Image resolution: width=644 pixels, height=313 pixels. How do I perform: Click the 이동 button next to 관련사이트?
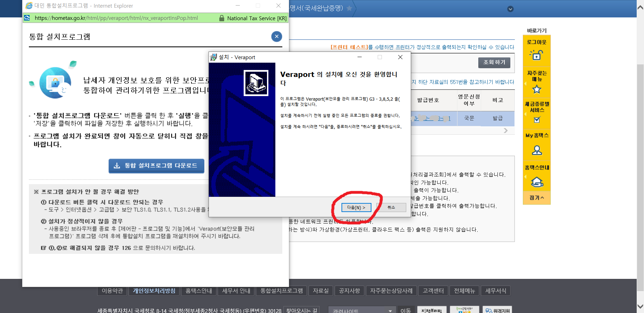tap(405, 310)
